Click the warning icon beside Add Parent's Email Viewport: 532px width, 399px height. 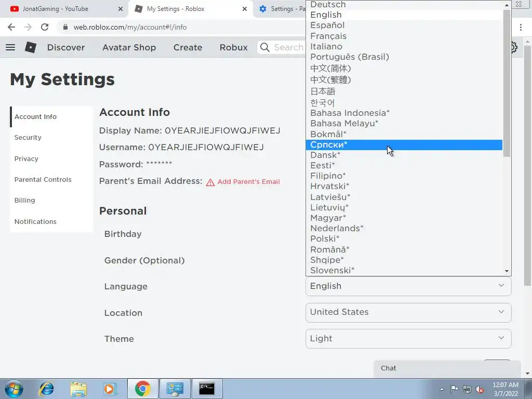pyautogui.click(x=210, y=182)
